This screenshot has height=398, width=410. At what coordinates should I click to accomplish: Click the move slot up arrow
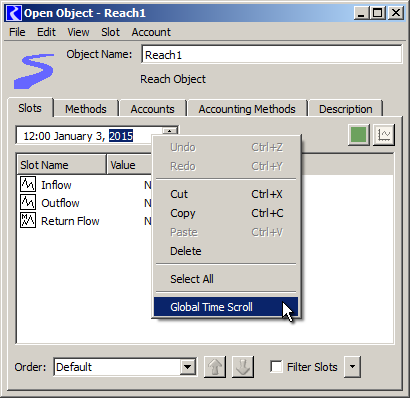215,367
